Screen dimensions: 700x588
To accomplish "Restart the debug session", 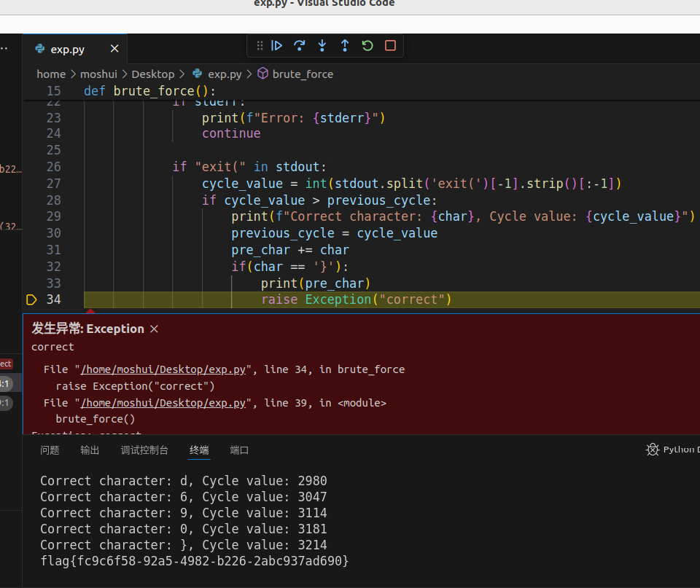I will coord(367,46).
